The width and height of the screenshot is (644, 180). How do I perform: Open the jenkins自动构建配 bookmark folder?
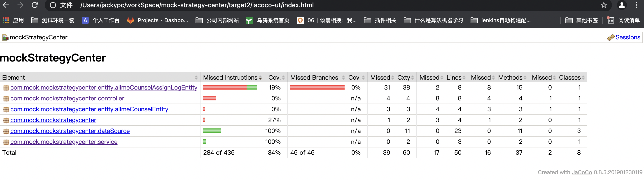501,20
